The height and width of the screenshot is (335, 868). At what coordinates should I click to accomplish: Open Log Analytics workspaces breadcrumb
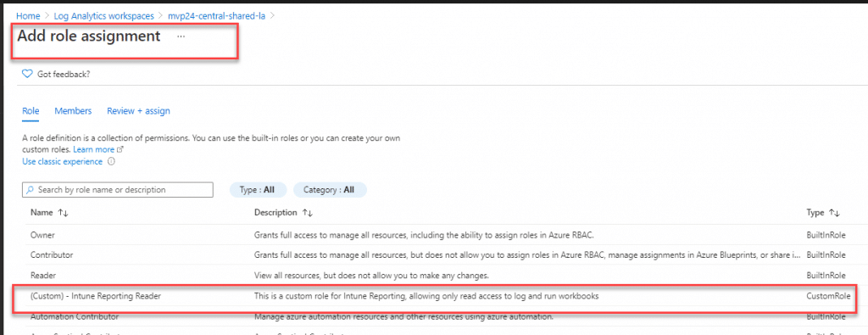[104, 16]
